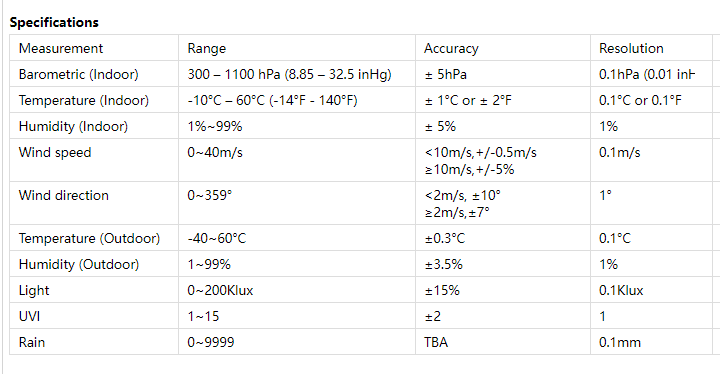Click the Specifications heading
Screen dimensions: 720x374
54,23
